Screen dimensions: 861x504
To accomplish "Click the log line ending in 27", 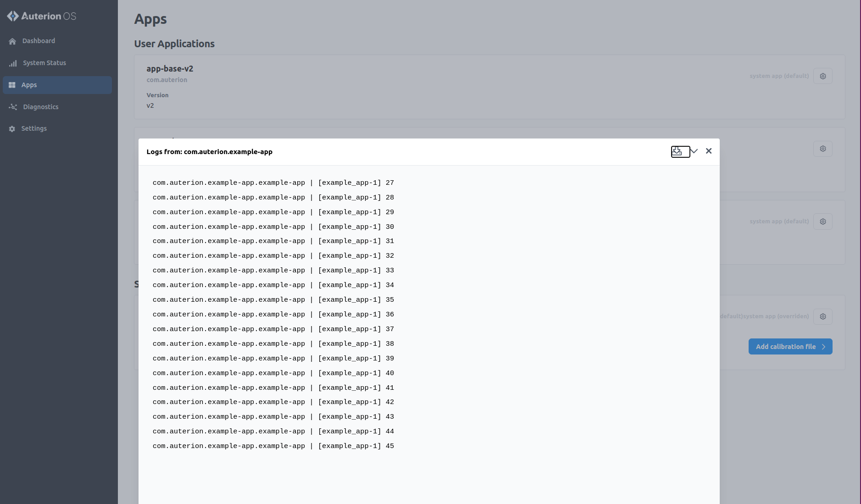I will point(273,183).
